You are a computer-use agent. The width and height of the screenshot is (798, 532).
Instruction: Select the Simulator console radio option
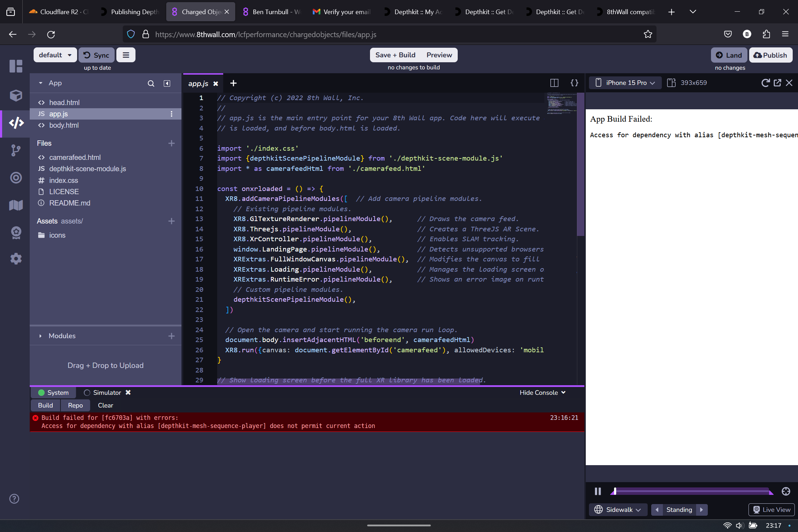click(x=87, y=393)
